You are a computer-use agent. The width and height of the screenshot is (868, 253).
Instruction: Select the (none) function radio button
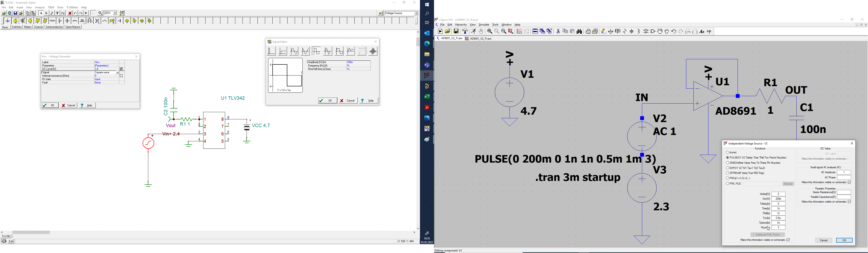pos(727,153)
